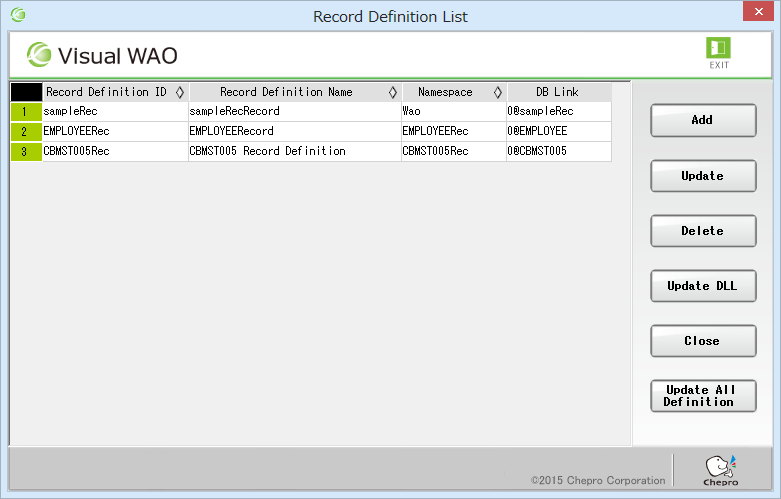
Task: Select row number 3 header
Action: (26, 152)
